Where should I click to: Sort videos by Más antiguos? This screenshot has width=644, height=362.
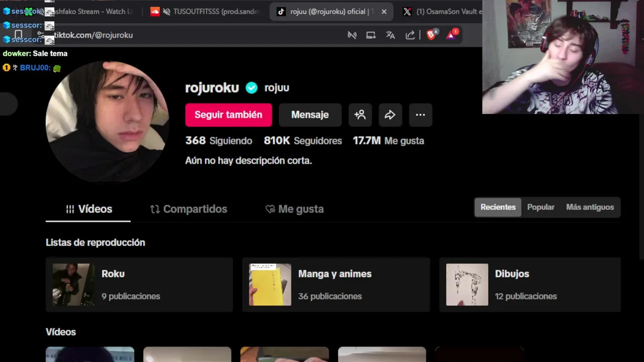[590, 207]
